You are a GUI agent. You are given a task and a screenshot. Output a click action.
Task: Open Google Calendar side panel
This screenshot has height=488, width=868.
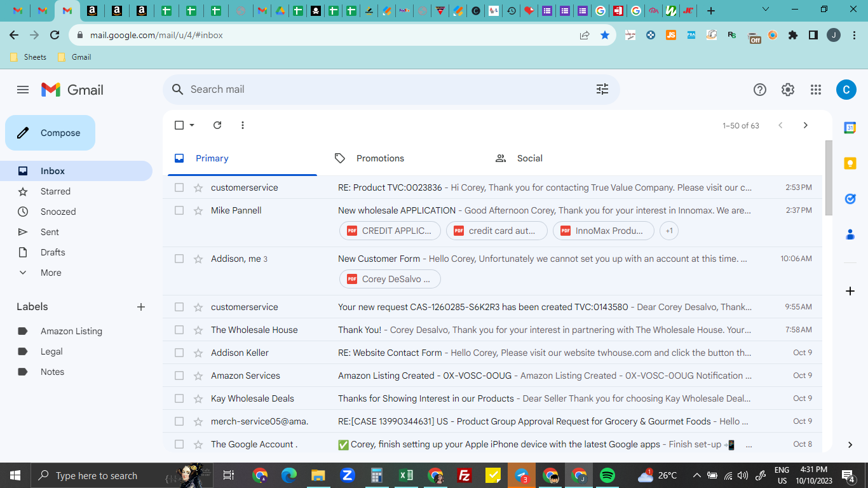coord(850,128)
